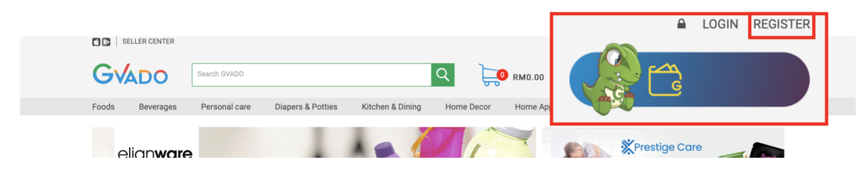The height and width of the screenshot is (188, 868).
Task: Browse the Home Decor category
Action: click(x=468, y=107)
